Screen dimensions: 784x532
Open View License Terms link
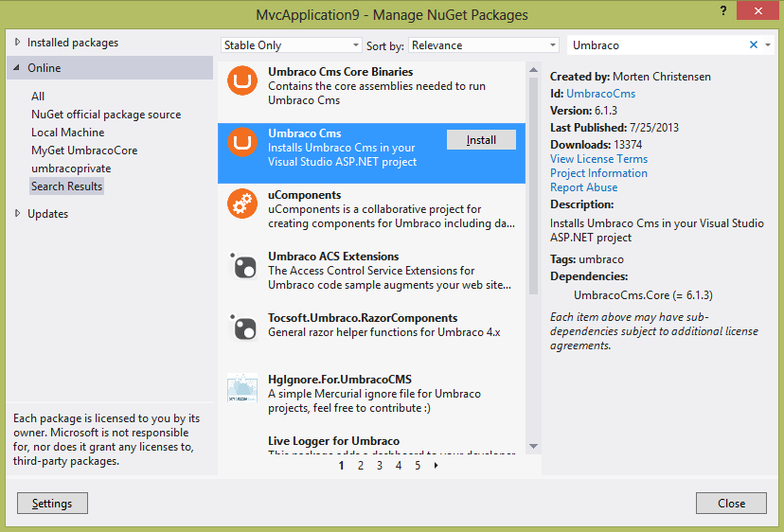(x=599, y=159)
